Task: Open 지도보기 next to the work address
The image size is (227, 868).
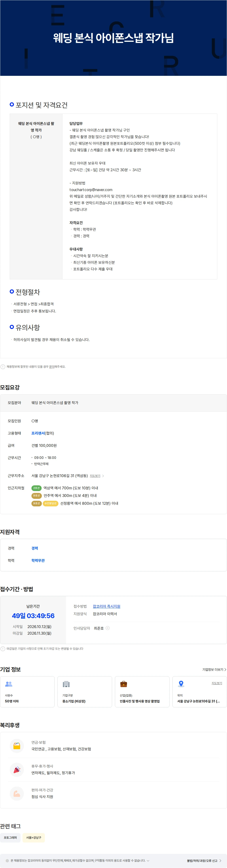Action: (95, 476)
